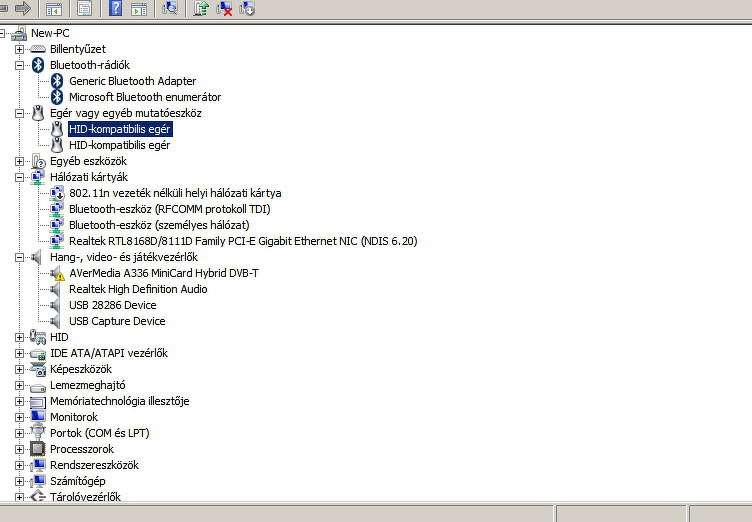The width and height of the screenshot is (752, 522).
Task: Expand the HID node
Action: coord(19,337)
